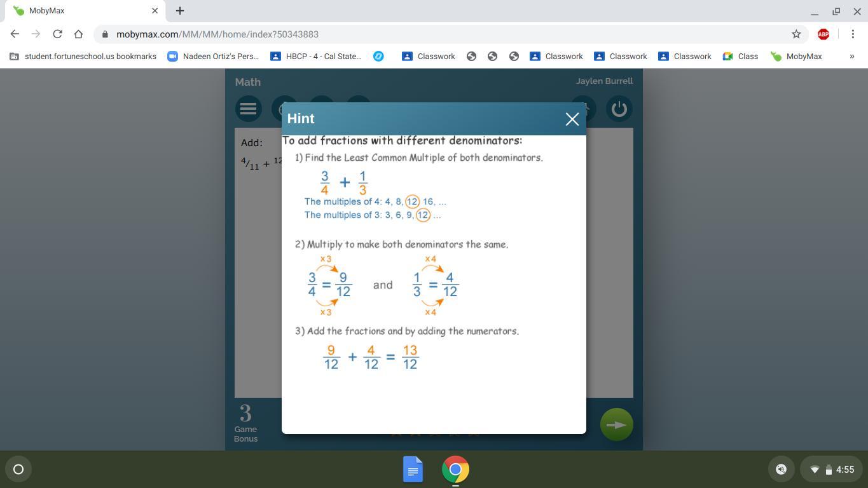The height and width of the screenshot is (488, 868).
Task: Open the status tray showing 4:55
Action: [x=830, y=470]
